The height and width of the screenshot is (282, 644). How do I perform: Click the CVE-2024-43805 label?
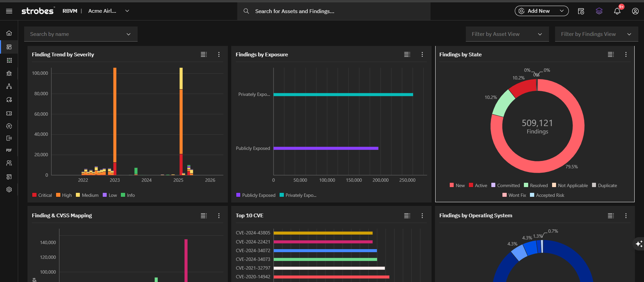click(253, 233)
